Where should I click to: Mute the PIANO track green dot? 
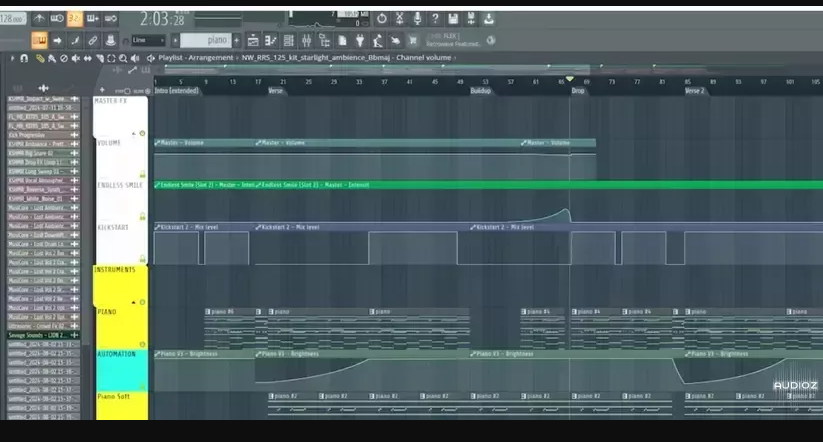click(142, 344)
